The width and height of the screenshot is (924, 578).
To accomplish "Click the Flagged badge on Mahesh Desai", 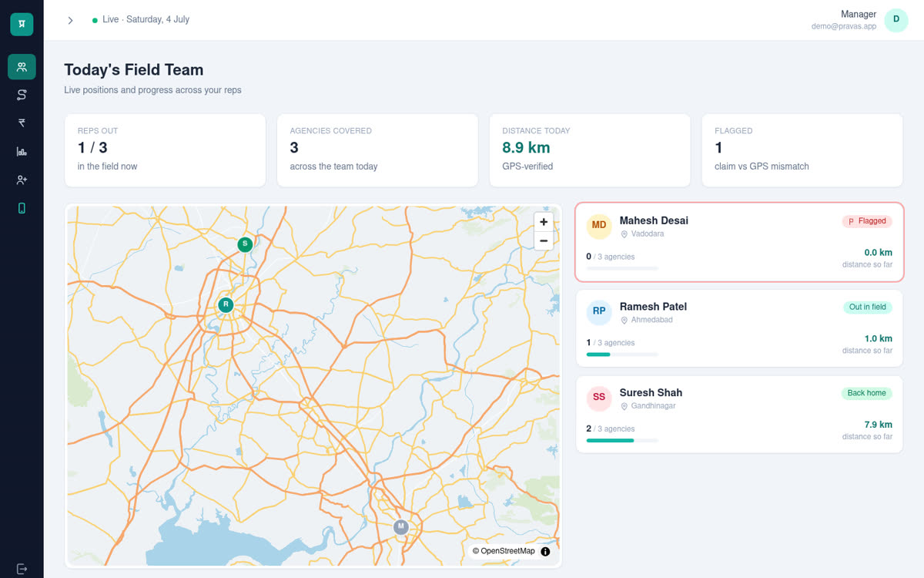I will tap(867, 221).
